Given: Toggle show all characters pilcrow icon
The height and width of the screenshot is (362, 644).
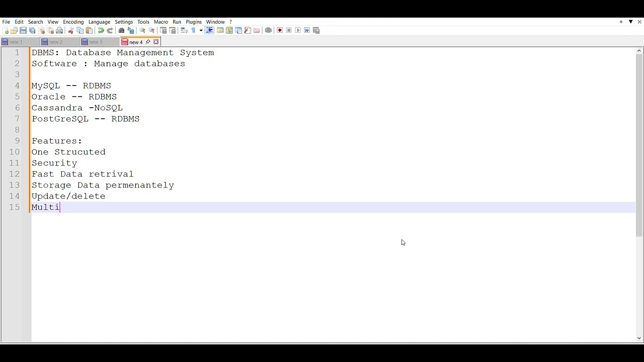Looking at the screenshot, I should point(193,30).
